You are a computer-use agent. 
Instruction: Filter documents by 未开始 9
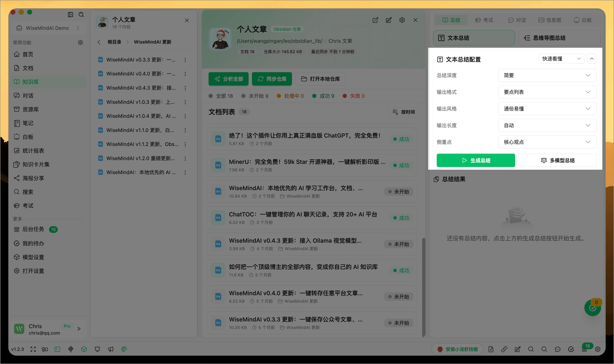click(255, 96)
